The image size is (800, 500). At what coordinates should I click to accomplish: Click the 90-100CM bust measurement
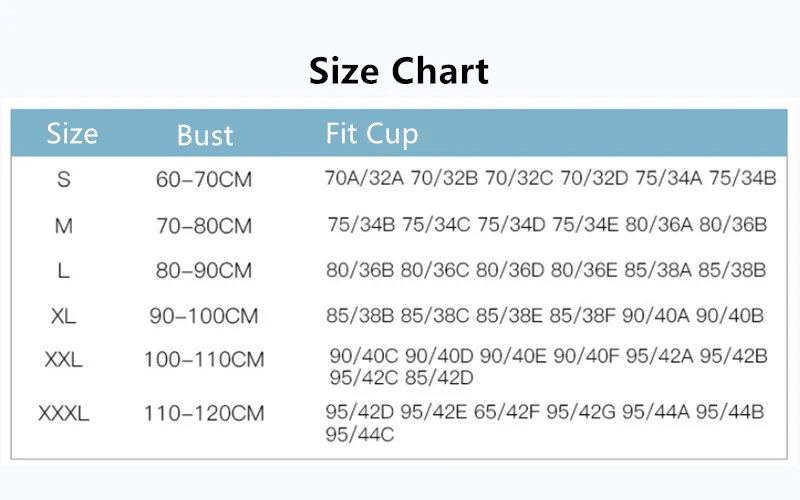pyautogui.click(x=204, y=316)
